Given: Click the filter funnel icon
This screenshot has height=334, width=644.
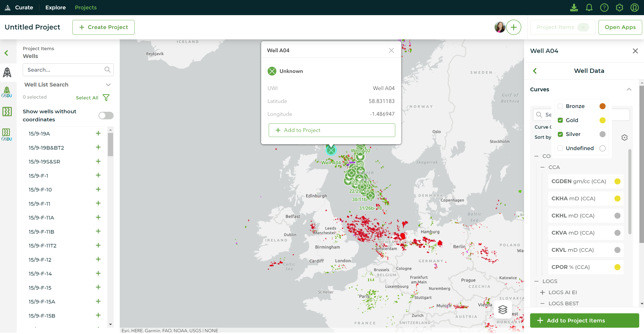Looking at the screenshot, I should (106, 98).
